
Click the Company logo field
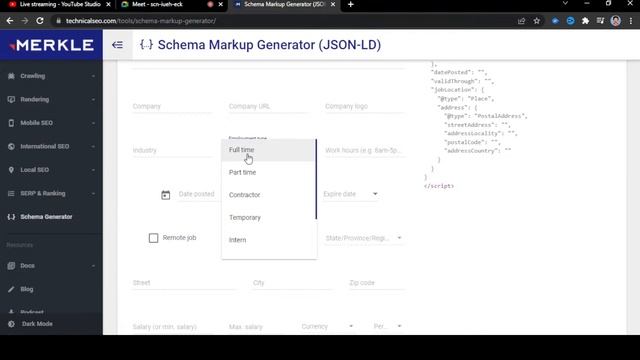coord(364,107)
